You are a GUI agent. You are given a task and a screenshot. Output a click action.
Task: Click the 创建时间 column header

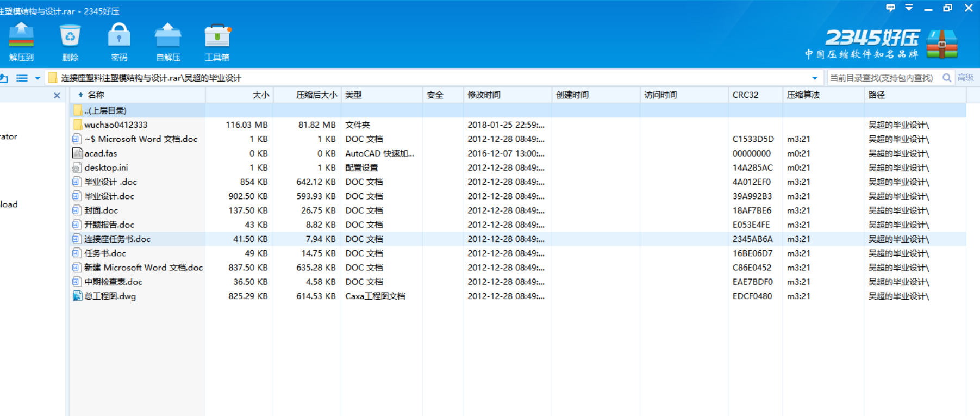[x=596, y=95]
